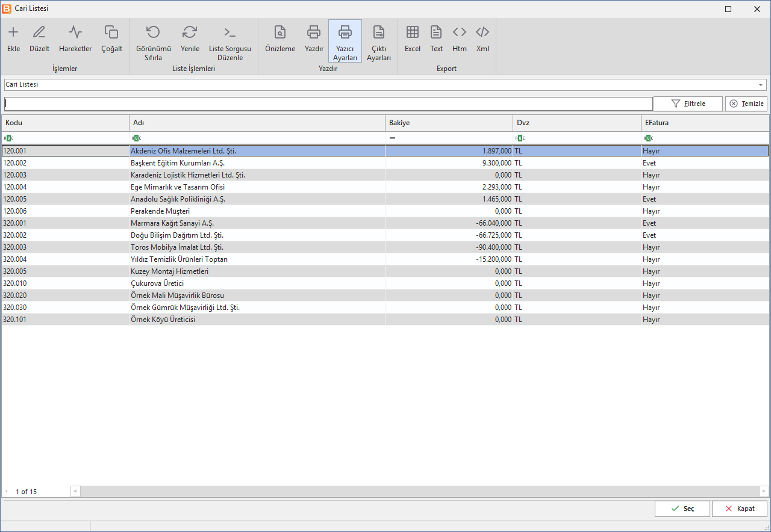This screenshot has width=771, height=532.
Task: Focus the search text field
Action: (328, 104)
